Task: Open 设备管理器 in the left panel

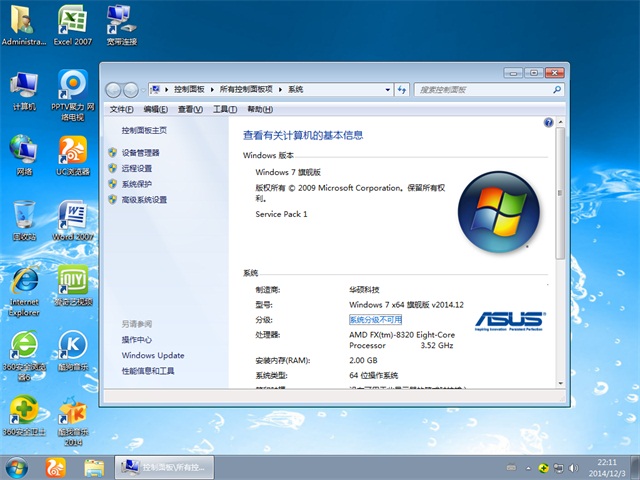Action: [x=140, y=153]
